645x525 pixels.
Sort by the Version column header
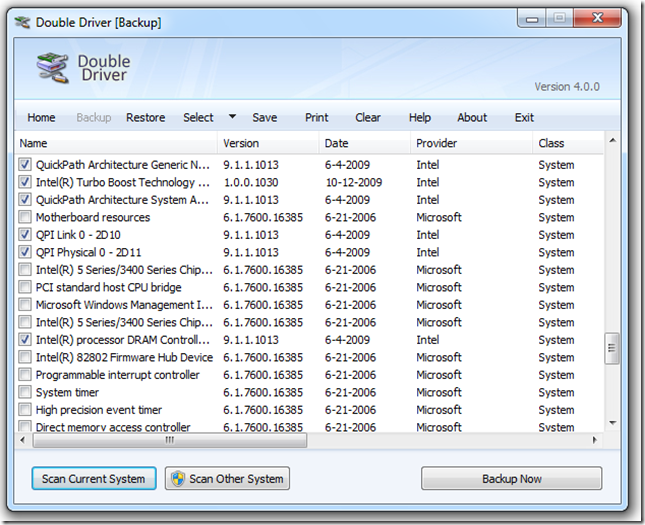pos(268,143)
